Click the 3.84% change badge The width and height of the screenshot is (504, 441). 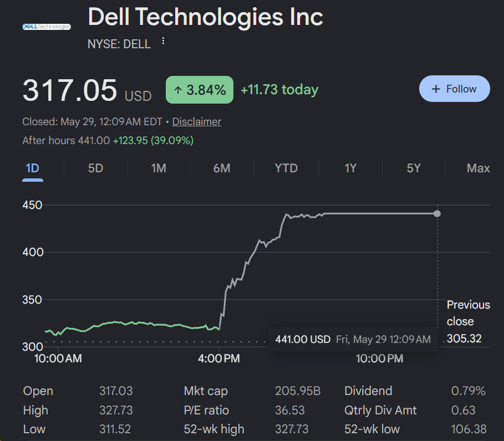tap(200, 90)
